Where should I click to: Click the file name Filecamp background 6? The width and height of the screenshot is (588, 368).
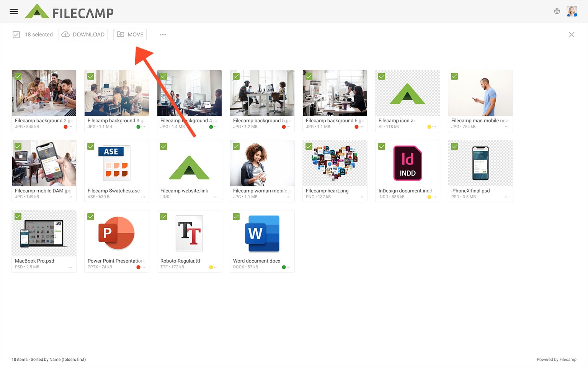pos(334,121)
